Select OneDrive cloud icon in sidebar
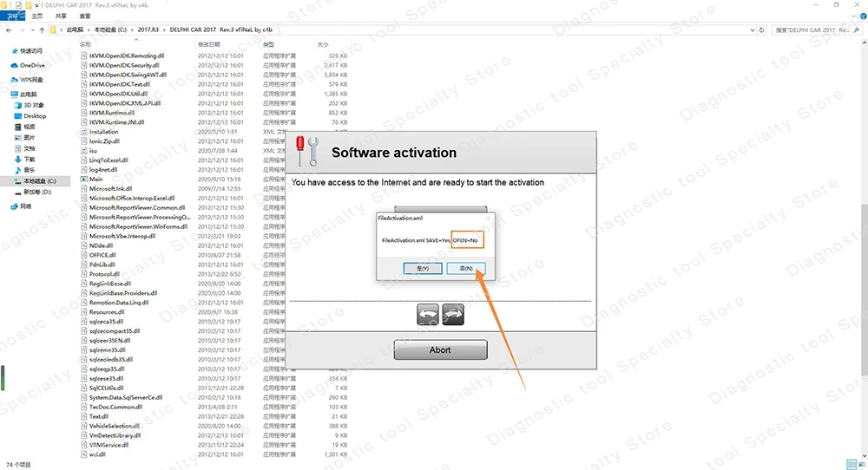Viewport: 868px width, 470px height. [x=15, y=65]
